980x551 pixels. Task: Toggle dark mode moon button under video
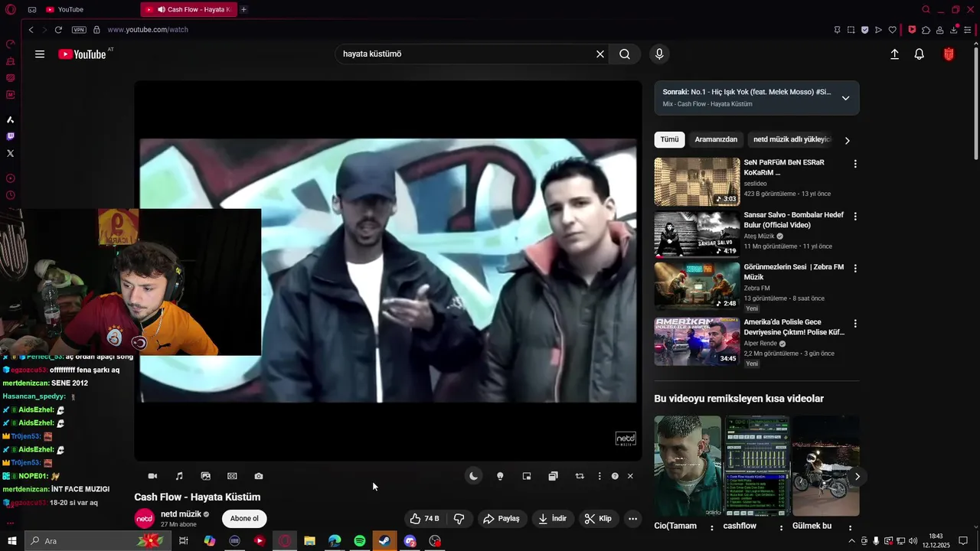(474, 476)
